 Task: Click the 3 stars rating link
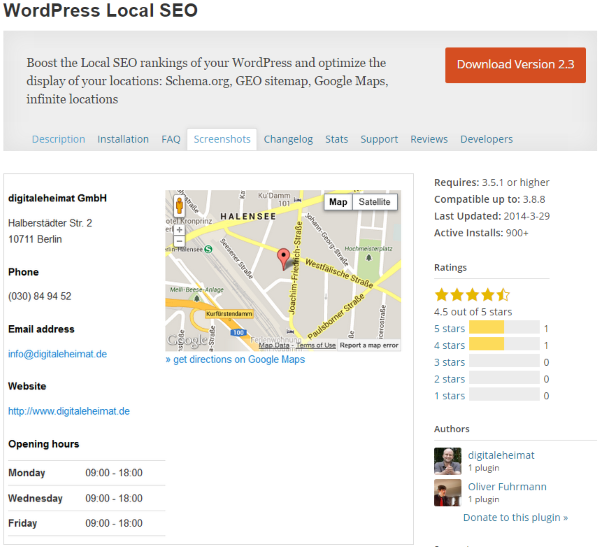click(x=450, y=362)
